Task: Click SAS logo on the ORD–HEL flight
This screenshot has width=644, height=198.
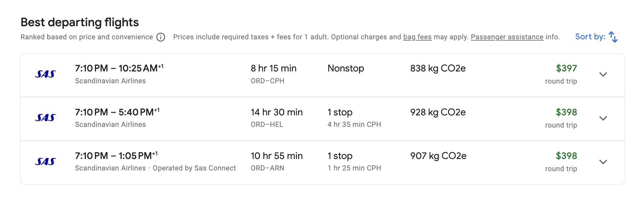Action: point(45,118)
